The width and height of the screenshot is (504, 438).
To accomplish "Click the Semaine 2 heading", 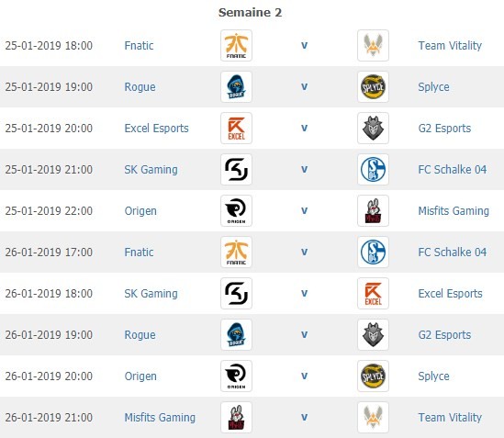I will (250, 12).
